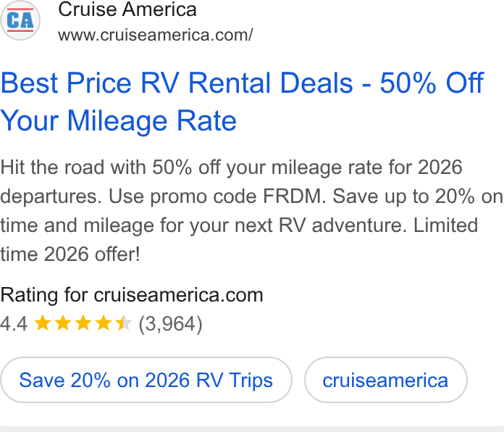
Task: Click the 4.4 rating score
Action: coord(14,323)
